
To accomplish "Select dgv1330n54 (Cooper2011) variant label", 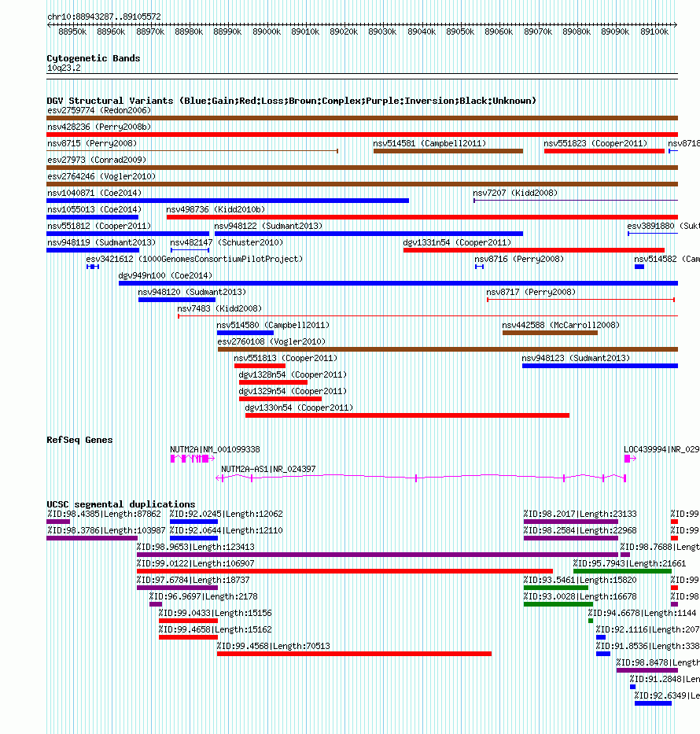I will click(300, 408).
